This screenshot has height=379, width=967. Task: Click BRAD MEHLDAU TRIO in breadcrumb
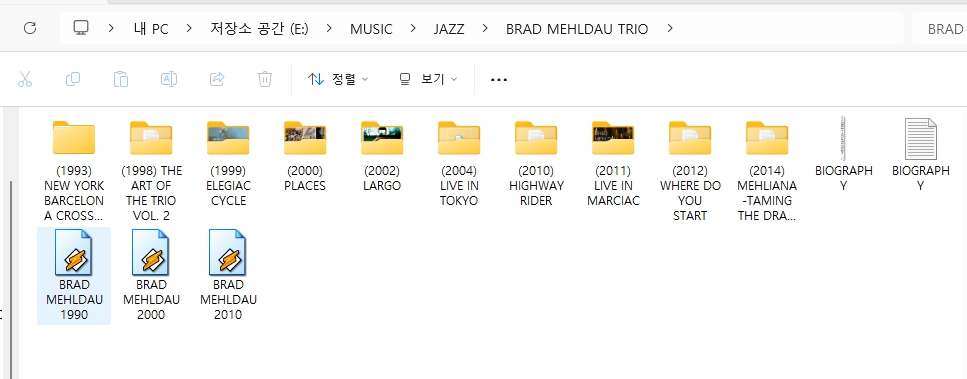[577, 29]
